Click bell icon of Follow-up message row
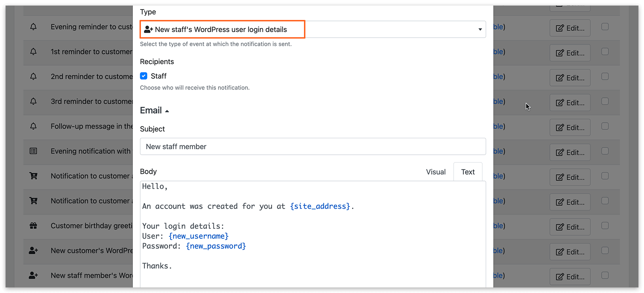 pyautogui.click(x=33, y=126)
